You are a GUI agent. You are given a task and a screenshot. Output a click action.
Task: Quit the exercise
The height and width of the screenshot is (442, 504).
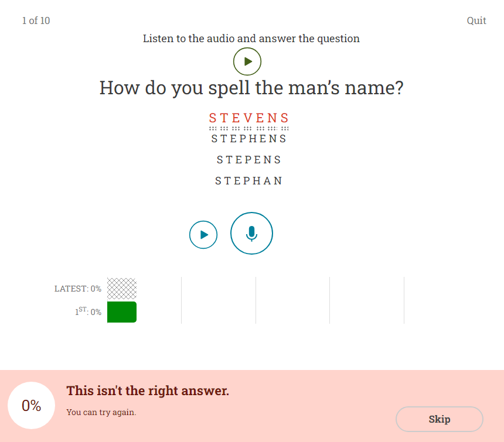tap(476, 21)
